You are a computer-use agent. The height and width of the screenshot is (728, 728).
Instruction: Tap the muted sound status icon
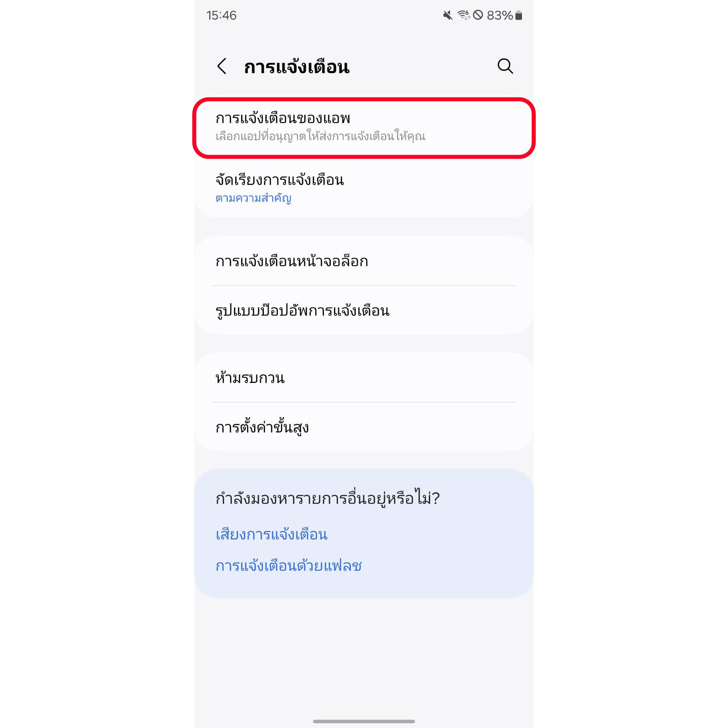(447, 15)
